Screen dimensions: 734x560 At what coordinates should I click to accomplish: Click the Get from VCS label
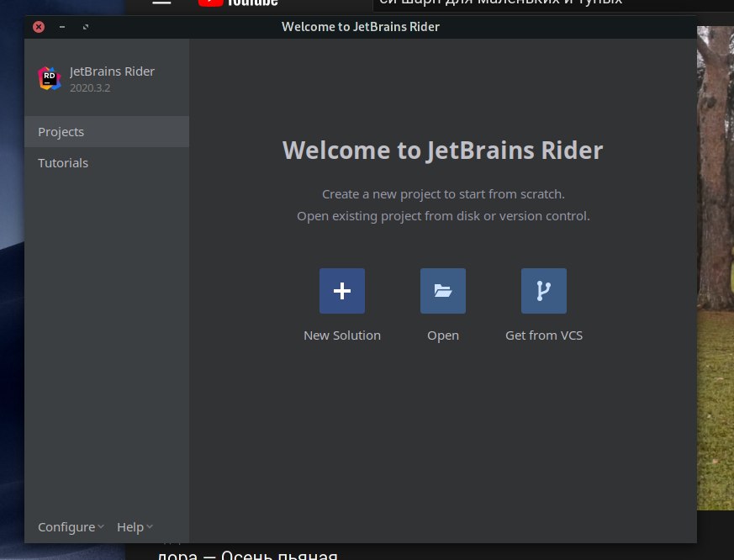coord(544,335)
